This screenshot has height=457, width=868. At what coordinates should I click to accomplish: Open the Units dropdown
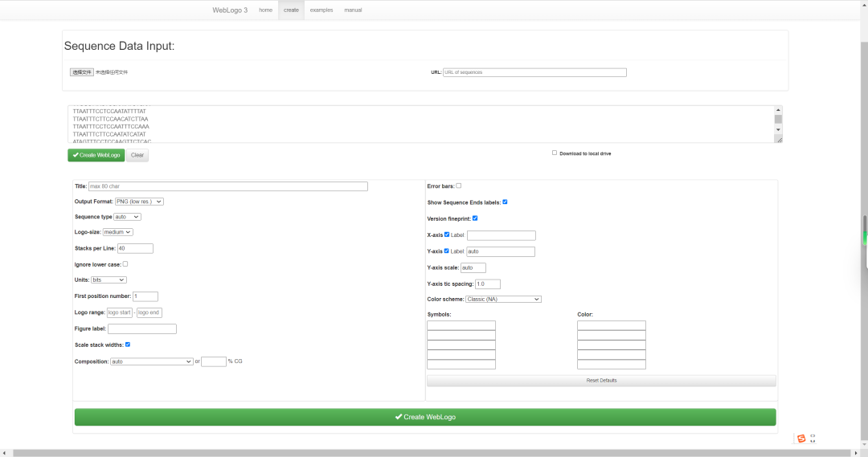point(108,280)
